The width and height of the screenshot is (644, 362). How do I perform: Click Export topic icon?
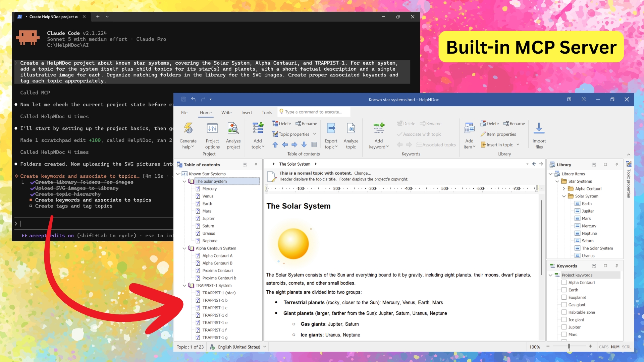click(x=331, y=129)
